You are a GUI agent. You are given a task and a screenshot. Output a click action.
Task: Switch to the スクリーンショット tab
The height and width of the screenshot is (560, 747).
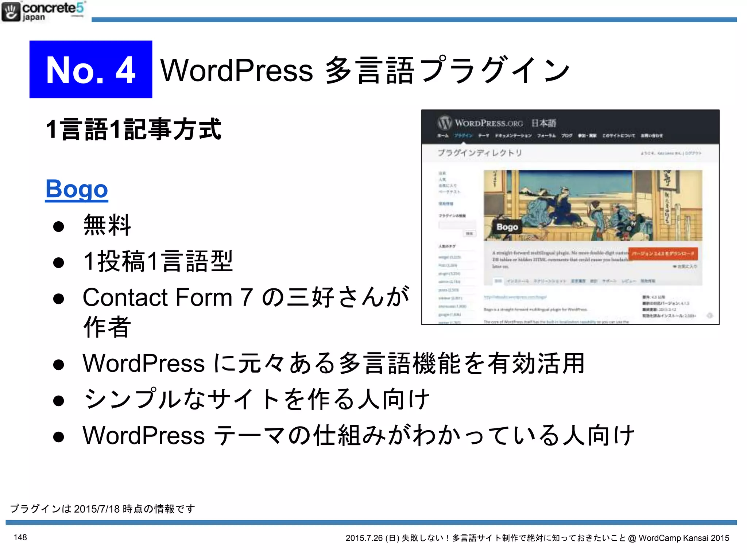(550, 281)
